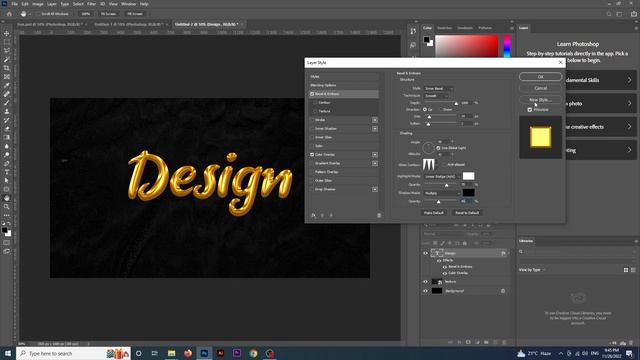
Task: Click the delete effect trash icon in Layer Style
Action: tap(379, 215)
